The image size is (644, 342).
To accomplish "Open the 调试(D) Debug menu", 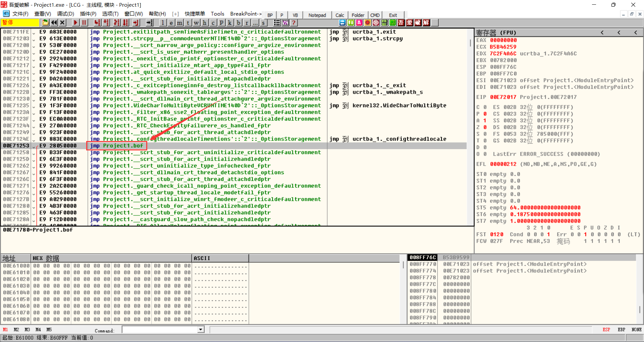I will [x=65, y=14].
